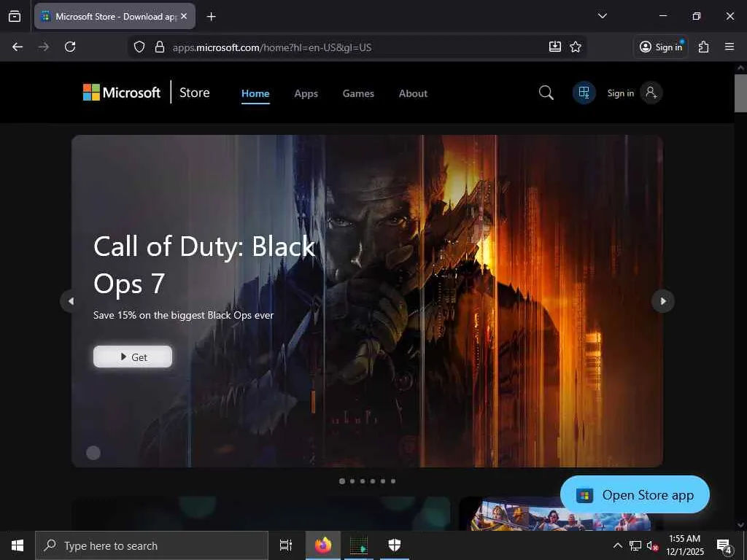Reload the page with the refresh icon

(70, 47)
